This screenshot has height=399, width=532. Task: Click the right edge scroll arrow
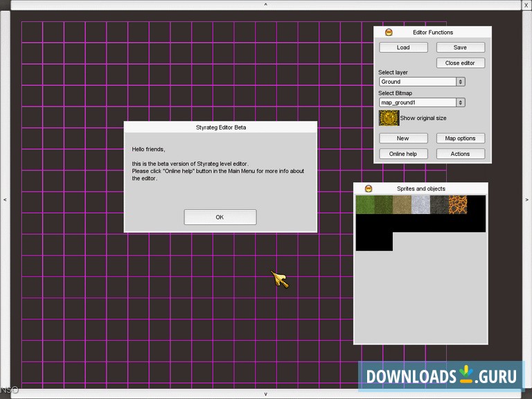[527, 199]
